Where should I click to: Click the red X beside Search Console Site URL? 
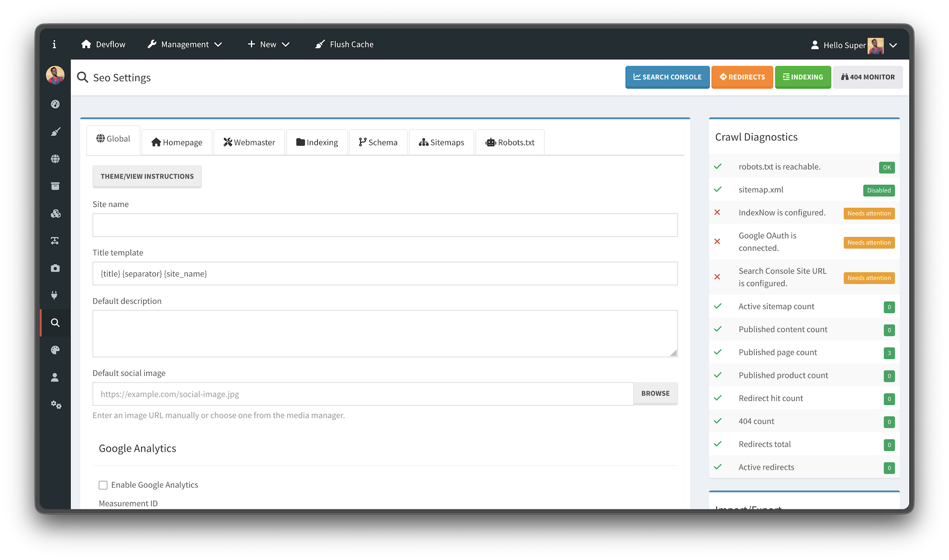coord(717,277)
